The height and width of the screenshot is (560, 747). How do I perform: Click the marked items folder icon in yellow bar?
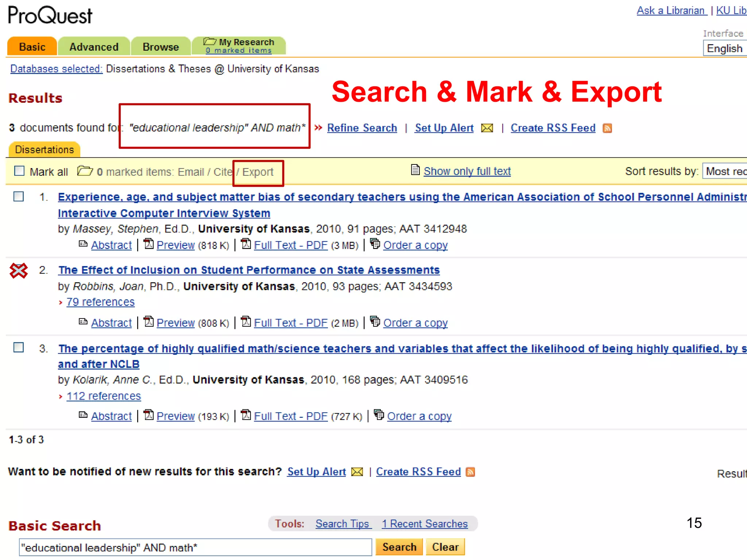[85, 171]
